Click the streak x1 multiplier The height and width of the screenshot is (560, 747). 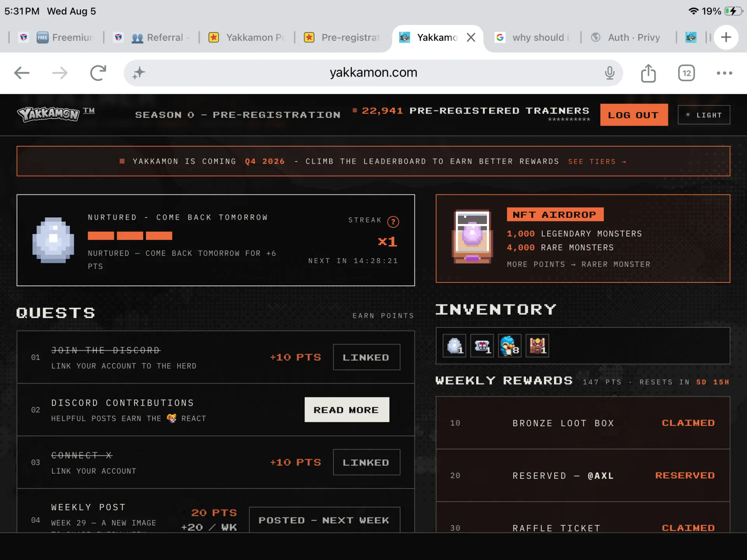pyautogui.click(x=388, y=241)
